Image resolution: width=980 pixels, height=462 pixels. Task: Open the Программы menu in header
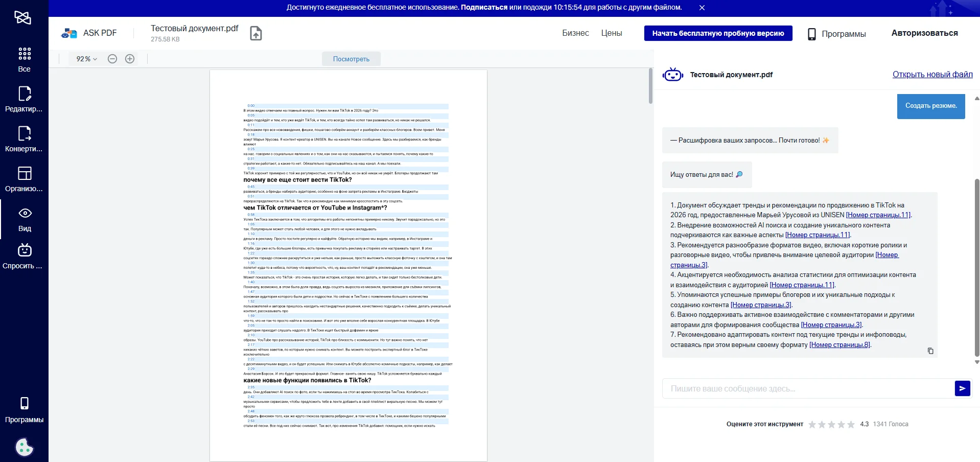[836, 34]
